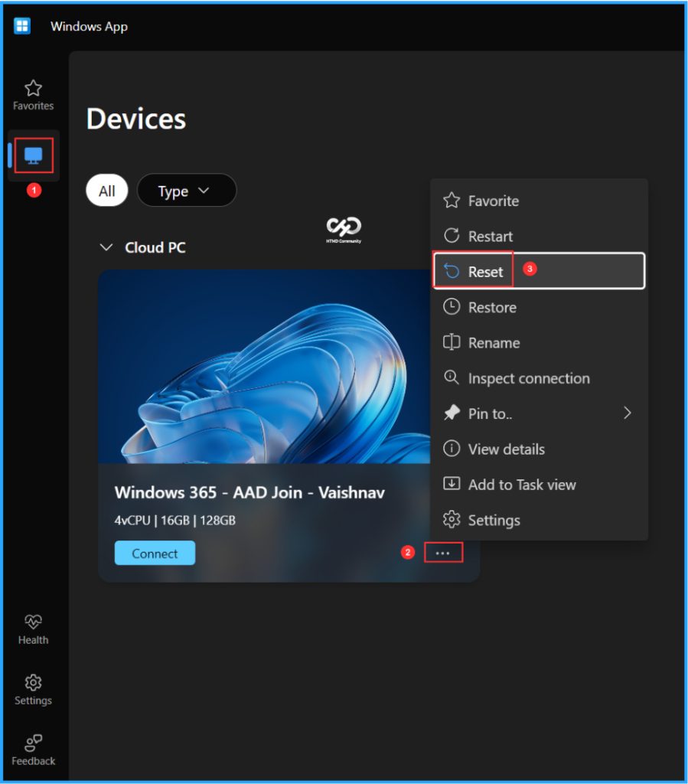Open the Feedback section in the sidebar
The width and height of the screenshot is (688, 784).
click(x=33, y=748)
